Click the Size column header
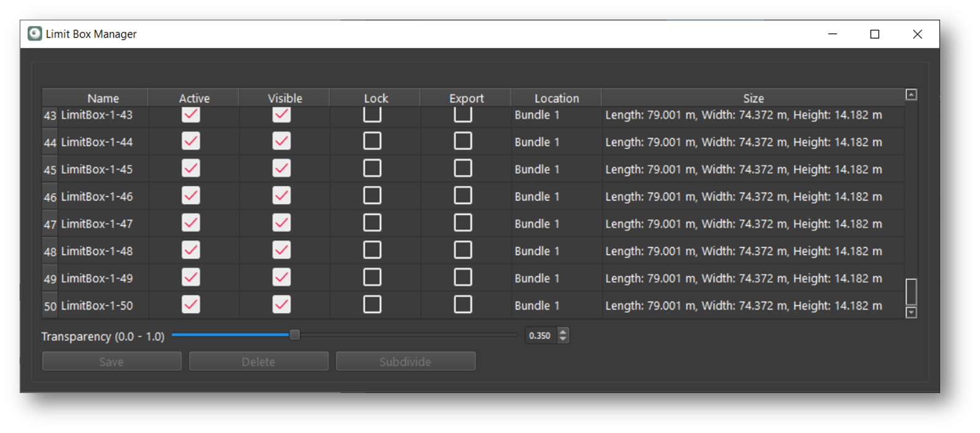The width and height of the screenshot is (980, 433). pos(753,98)
